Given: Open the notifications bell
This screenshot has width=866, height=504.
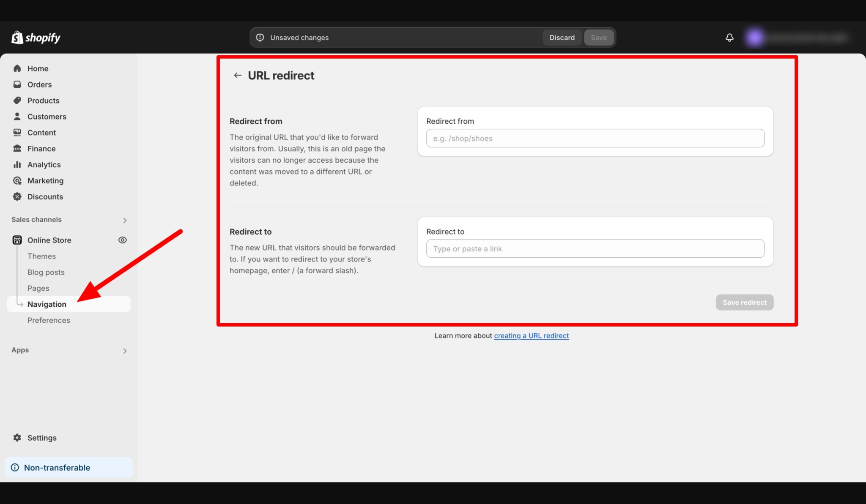Looking at the screenshot, I should point(729,37).
